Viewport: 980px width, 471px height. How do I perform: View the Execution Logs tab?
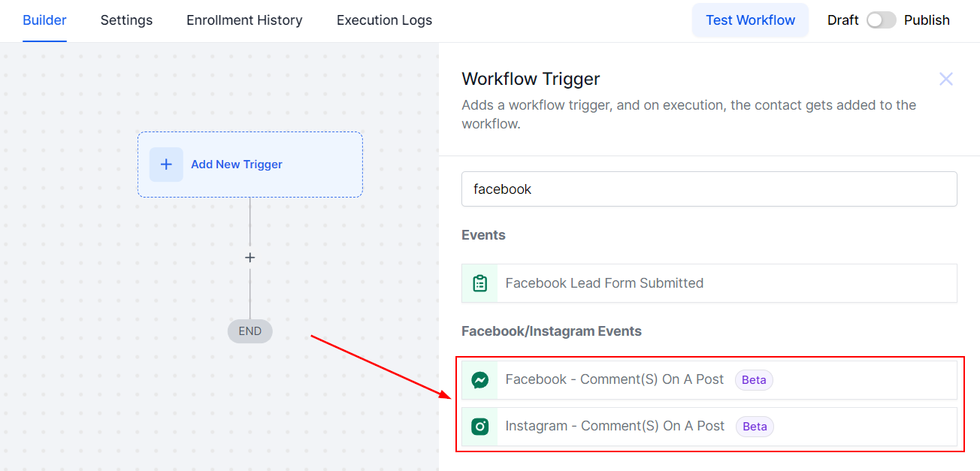click(384, 20)
